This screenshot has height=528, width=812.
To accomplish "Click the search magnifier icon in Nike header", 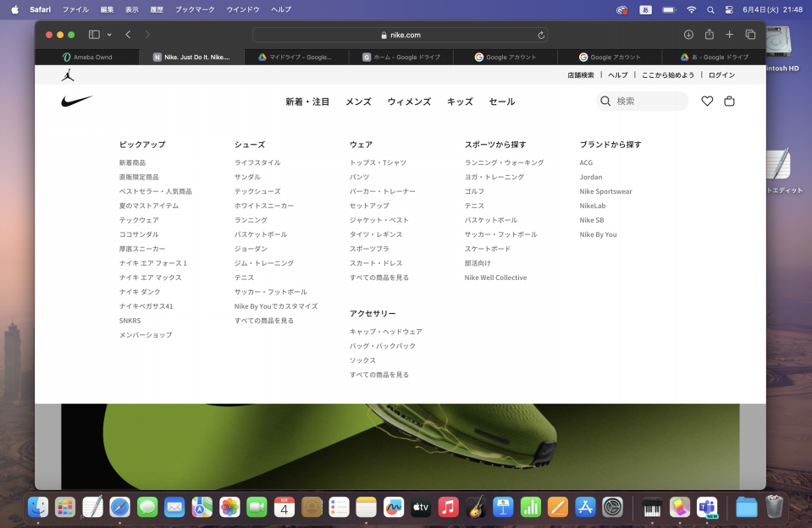I will coord(605,101).
